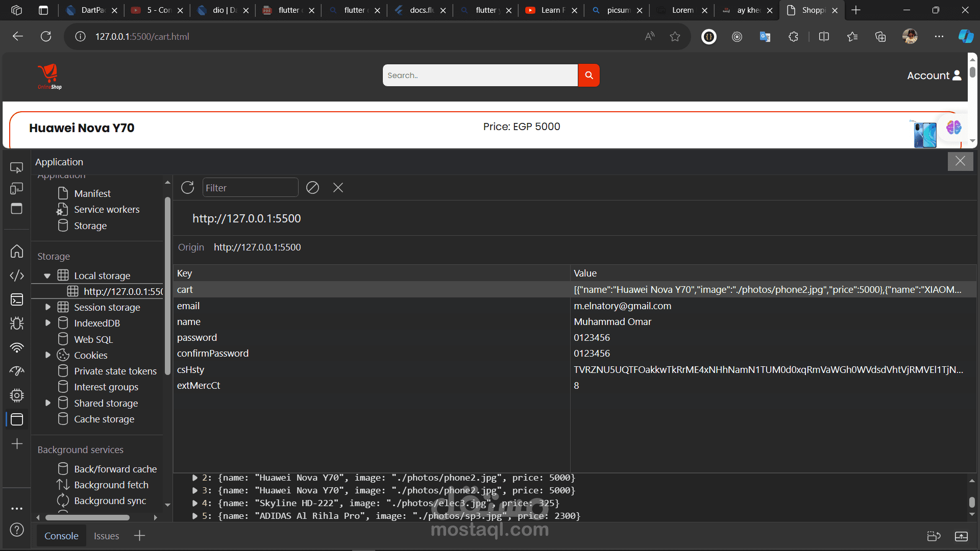This screenshot has width=980, height=551.
Task: Add this page to favorites star
Action: point(675,37)
